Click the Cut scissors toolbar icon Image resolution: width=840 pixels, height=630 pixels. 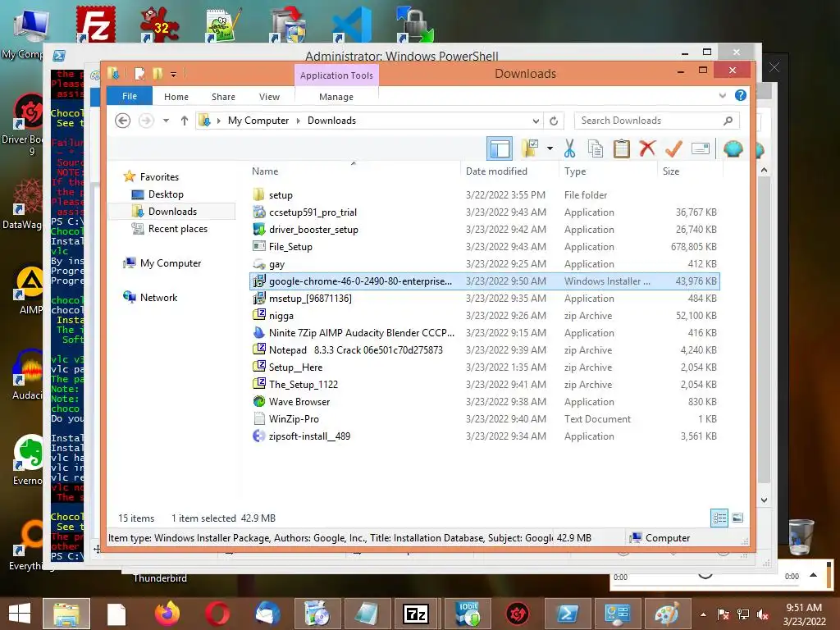coord(569,148)
